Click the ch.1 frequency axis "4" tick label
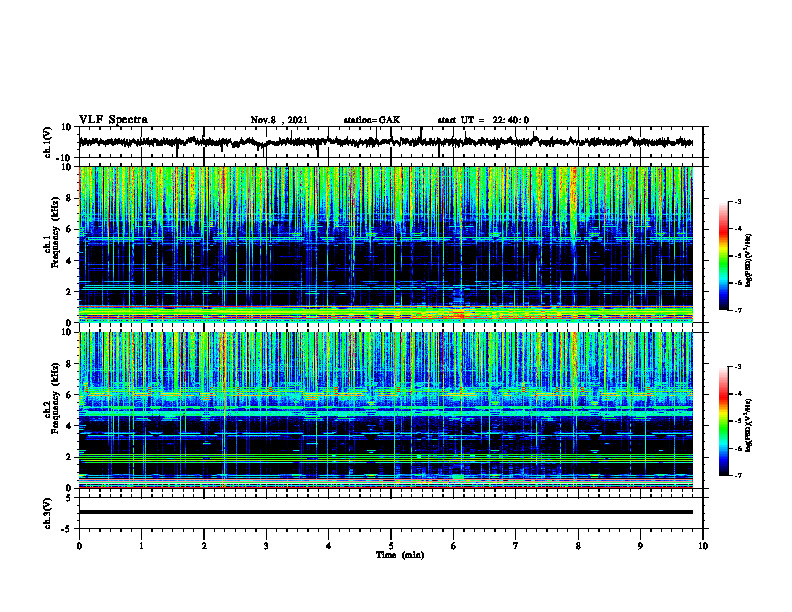This screenshot has width=792, height=612. pyautogui.click(x=69, y=261)
